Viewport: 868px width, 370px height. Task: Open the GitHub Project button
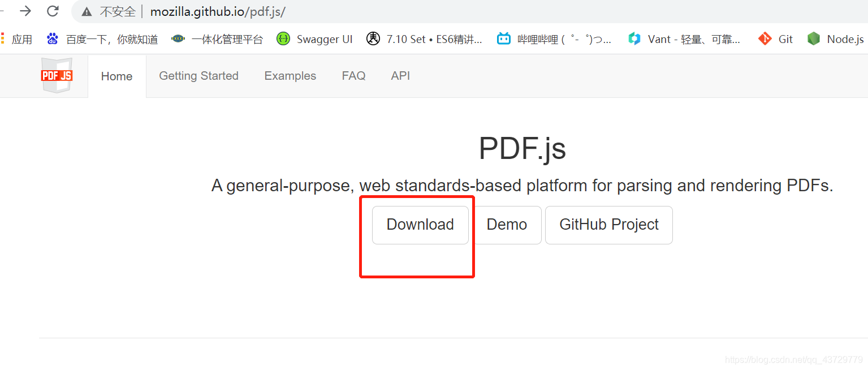(609, 225)
